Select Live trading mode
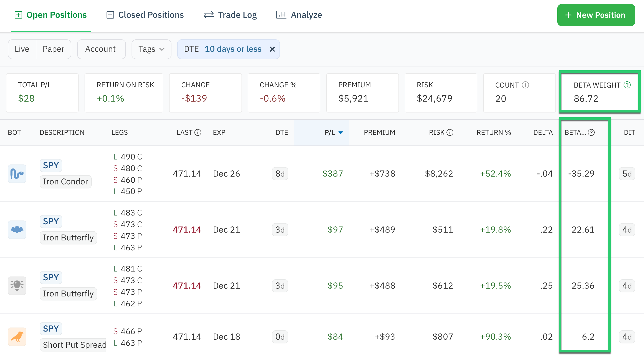This screenshot has width=644, height=356. click(22, 49)
